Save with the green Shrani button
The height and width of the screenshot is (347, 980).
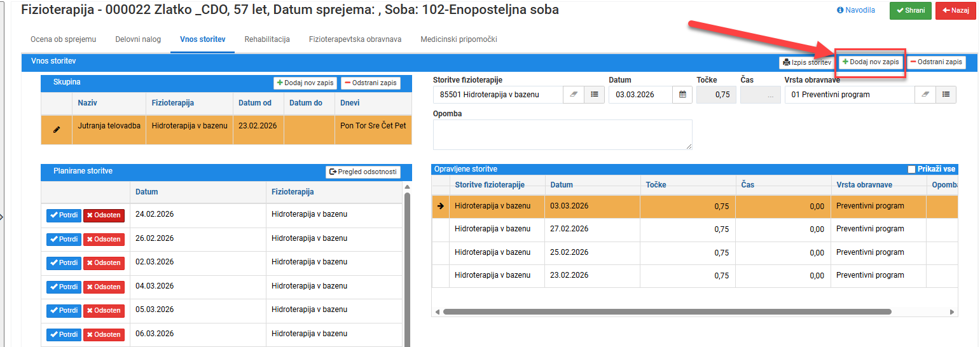click(910, 11)
